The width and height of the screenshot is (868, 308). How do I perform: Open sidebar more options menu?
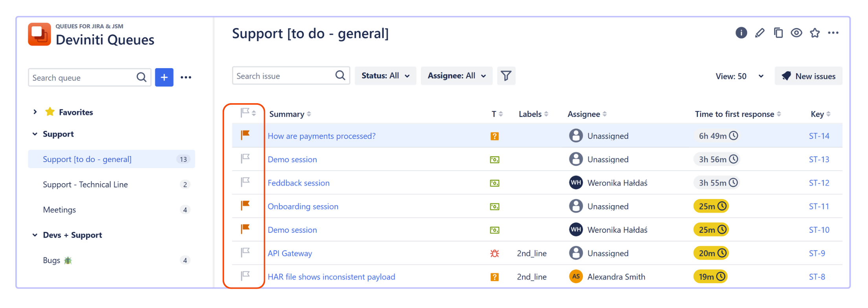[x=186, y=77]
